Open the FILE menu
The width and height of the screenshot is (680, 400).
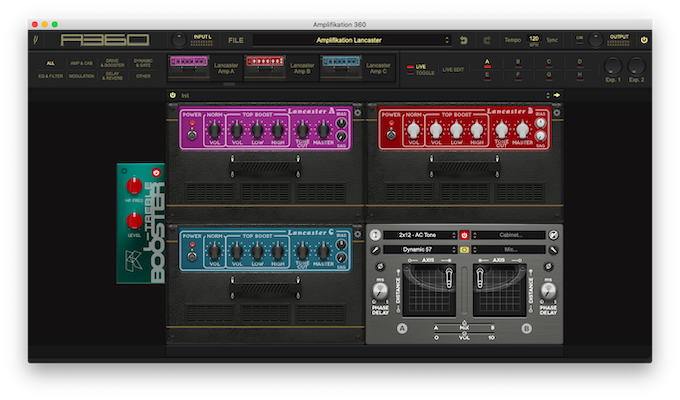coord(236,40)
